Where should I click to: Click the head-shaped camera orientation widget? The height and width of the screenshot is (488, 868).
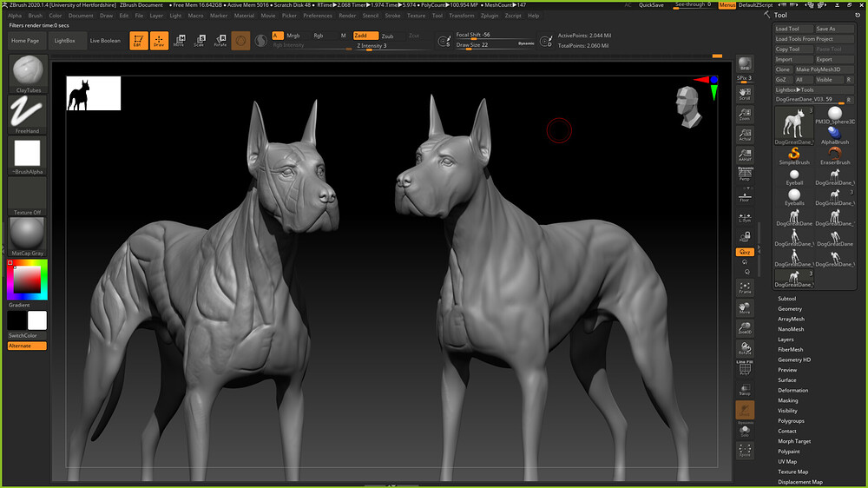pyautogui.click(x=687, y=106)
